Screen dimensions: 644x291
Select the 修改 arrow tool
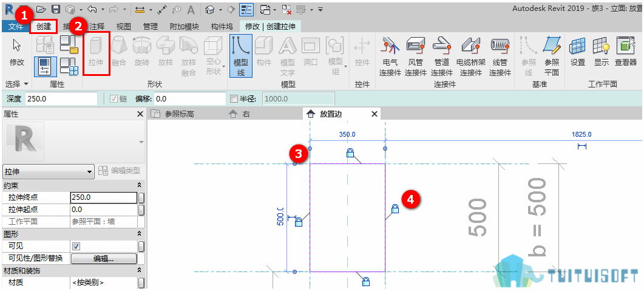(x=17, y=53)
